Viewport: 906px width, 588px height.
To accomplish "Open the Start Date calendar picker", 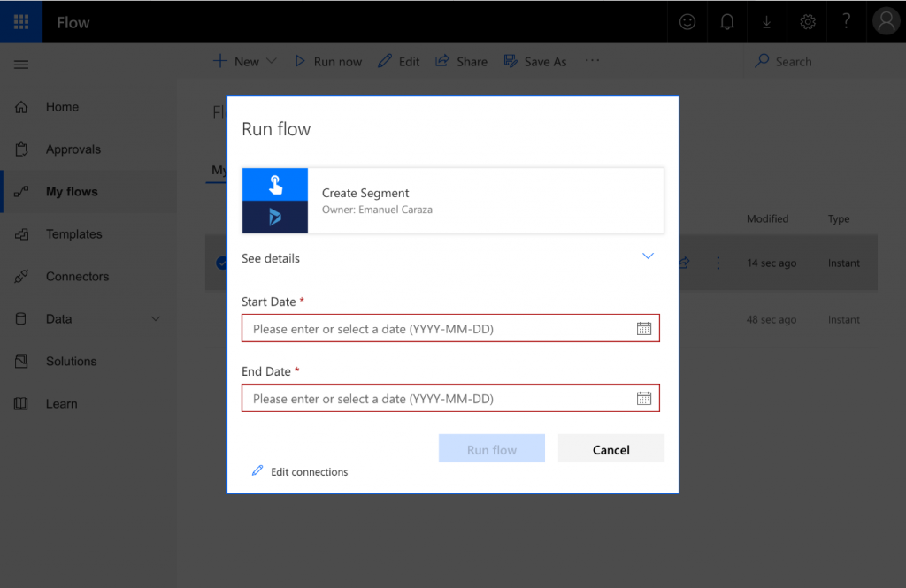I will [x=644, y=327].
